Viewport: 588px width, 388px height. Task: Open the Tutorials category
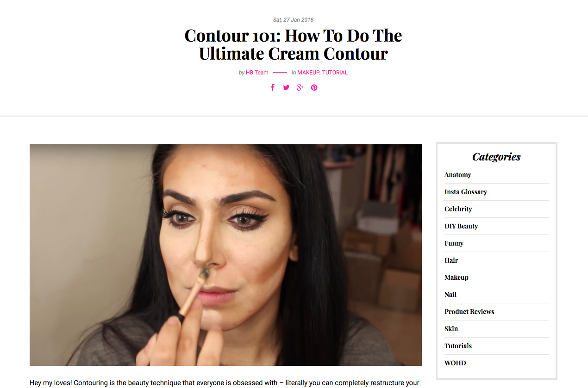click(x=458, y=346)
